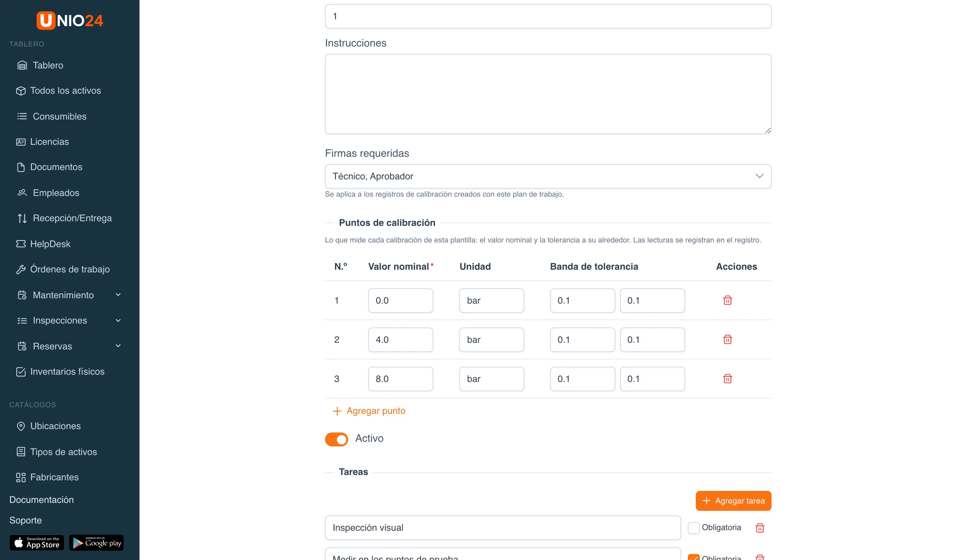Expand the Inspecciones submenu chevron
The height and width of the screenshot is (560, 957).
tap(118, 321)
